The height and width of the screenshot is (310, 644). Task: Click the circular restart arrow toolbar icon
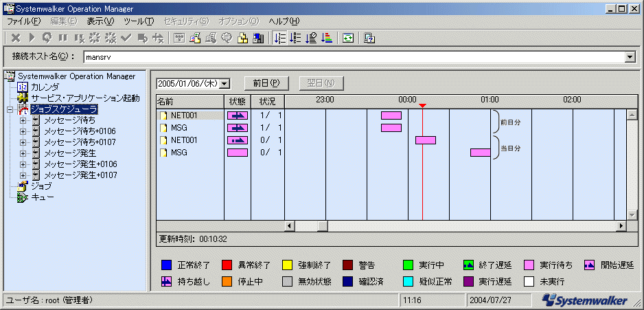pos(47,38)
